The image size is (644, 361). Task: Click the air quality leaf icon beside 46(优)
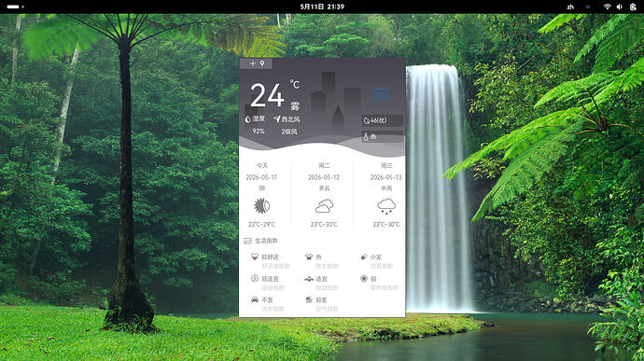point(367,120)
